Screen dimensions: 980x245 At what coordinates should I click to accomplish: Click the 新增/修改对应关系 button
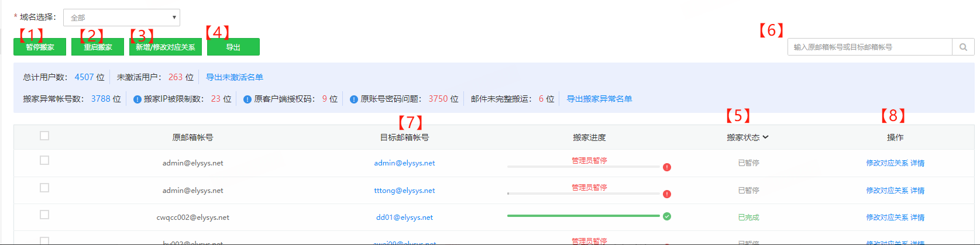point(166,47)
